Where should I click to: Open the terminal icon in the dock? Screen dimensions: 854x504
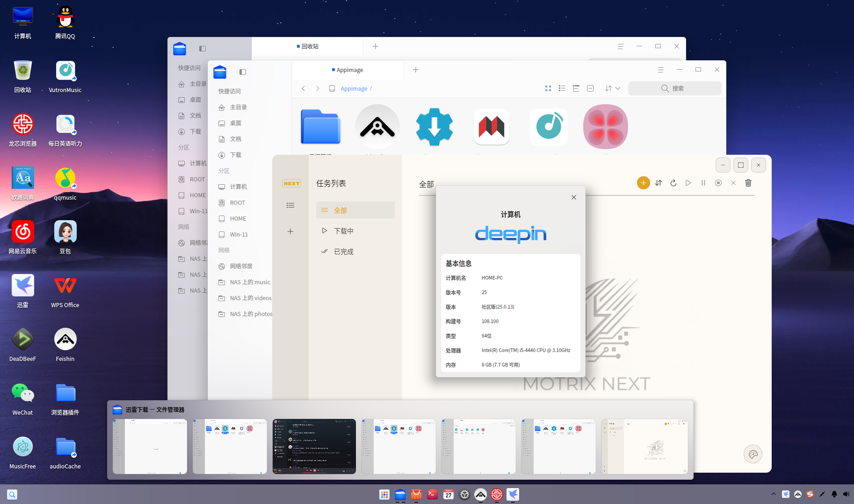tap(433, 494)
